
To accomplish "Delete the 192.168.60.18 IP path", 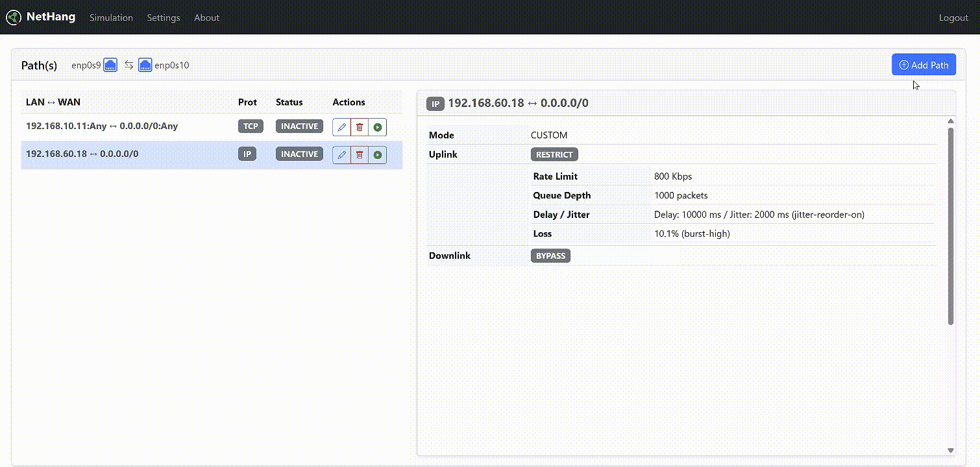I will click(x=360, y=155).
